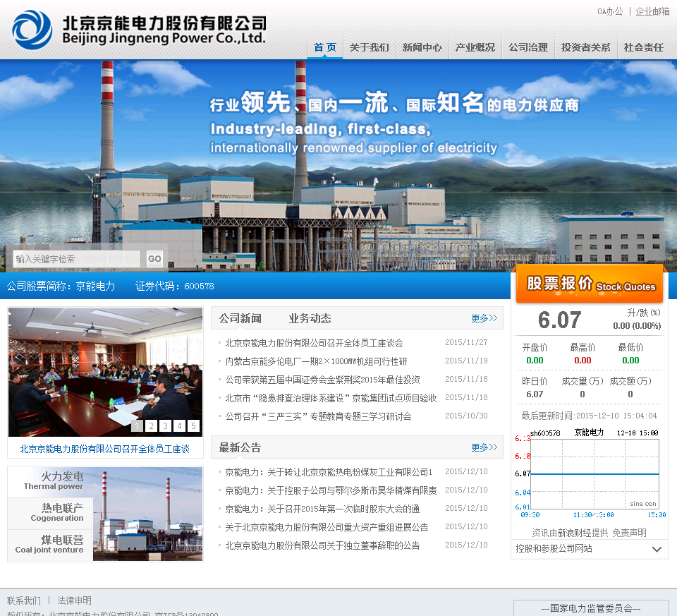Open the 关于我们 menu item
677x616 pixels.
(369, 47)
